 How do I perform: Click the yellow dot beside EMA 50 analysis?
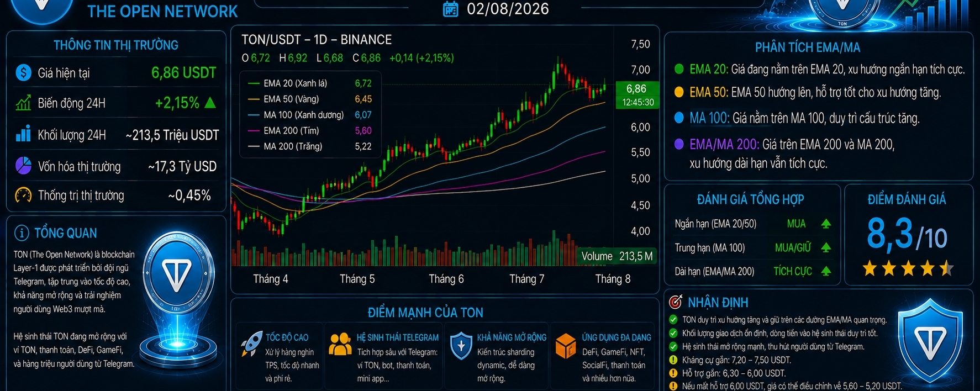[679, 92]
